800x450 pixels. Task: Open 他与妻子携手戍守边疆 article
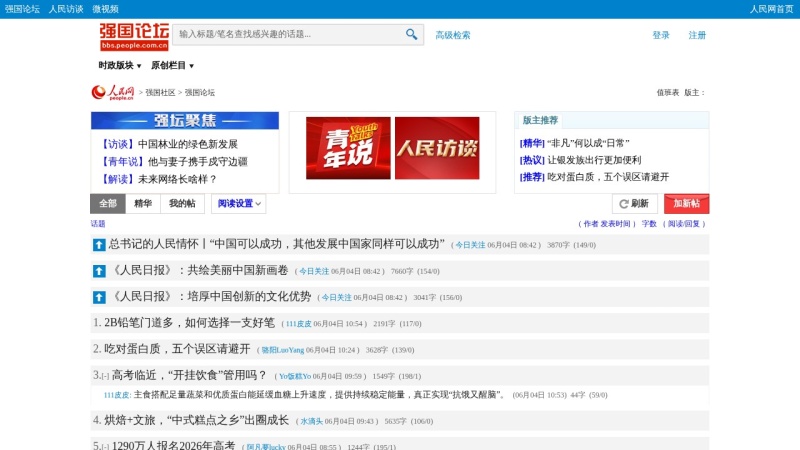click(197, 162)
